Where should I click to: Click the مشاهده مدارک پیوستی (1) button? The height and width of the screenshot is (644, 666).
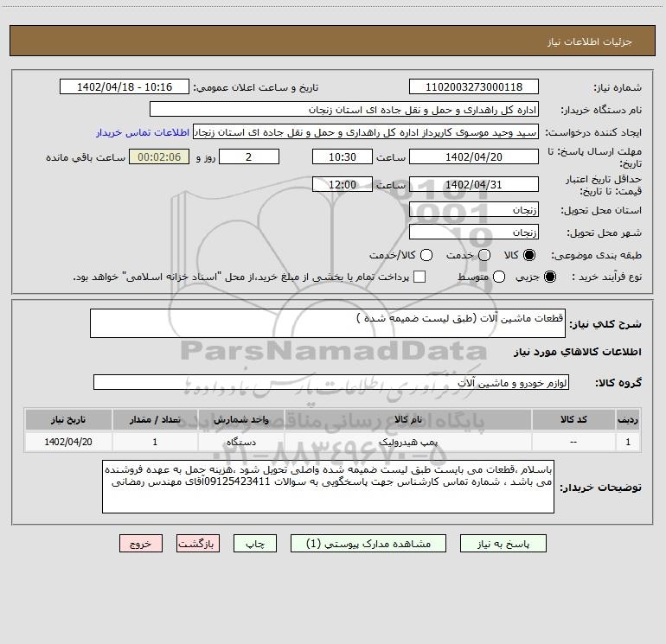[368, 544]
